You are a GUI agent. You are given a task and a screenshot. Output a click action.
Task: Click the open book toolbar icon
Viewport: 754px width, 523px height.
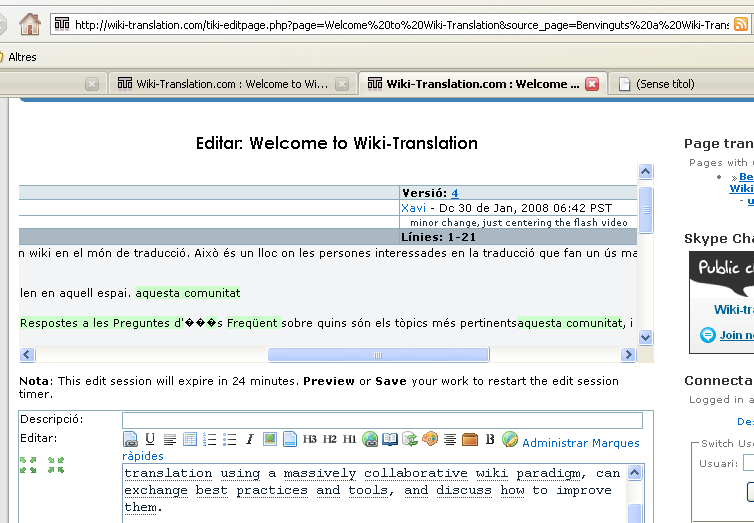click(390, 439)
